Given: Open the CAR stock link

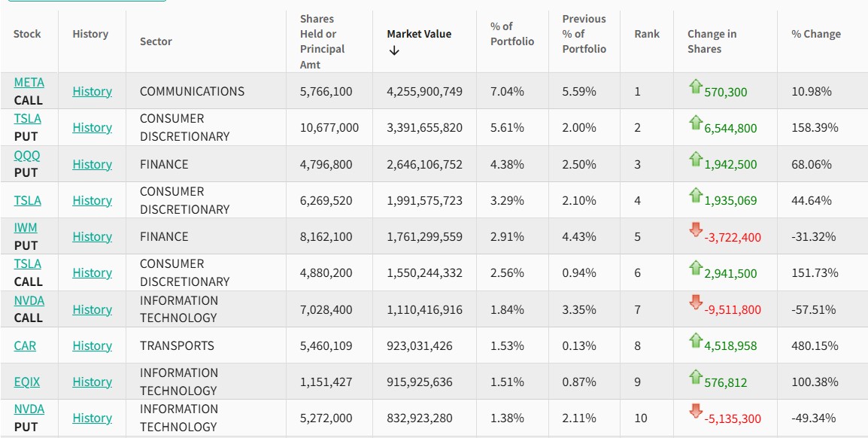Looking at the screenshot, I should pos(25,345).
